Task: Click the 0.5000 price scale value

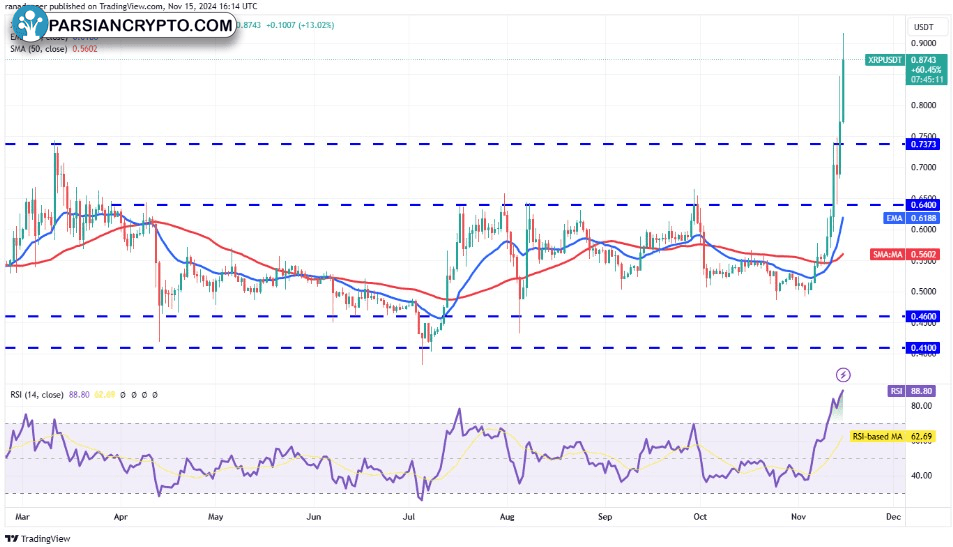Action: point(923,291)
